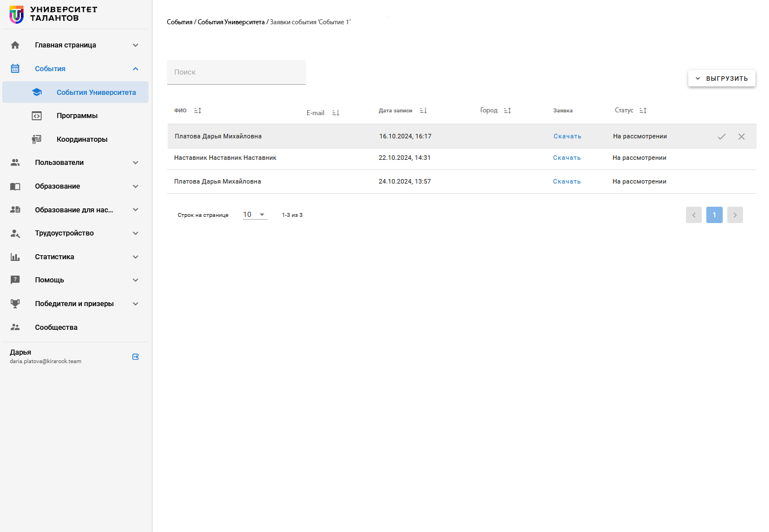Sort by Город column icon
This screenshot has height=532, width=769.
[508, 111]
